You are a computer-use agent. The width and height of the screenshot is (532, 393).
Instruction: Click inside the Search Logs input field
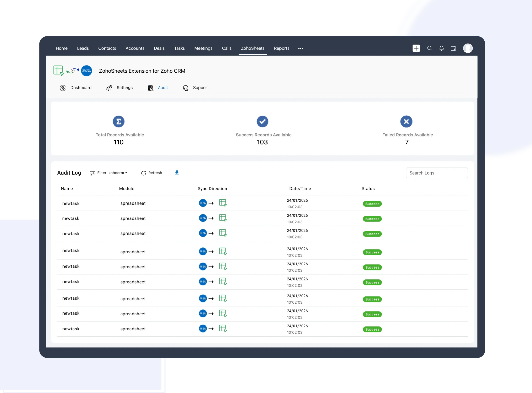click(437, 173)
